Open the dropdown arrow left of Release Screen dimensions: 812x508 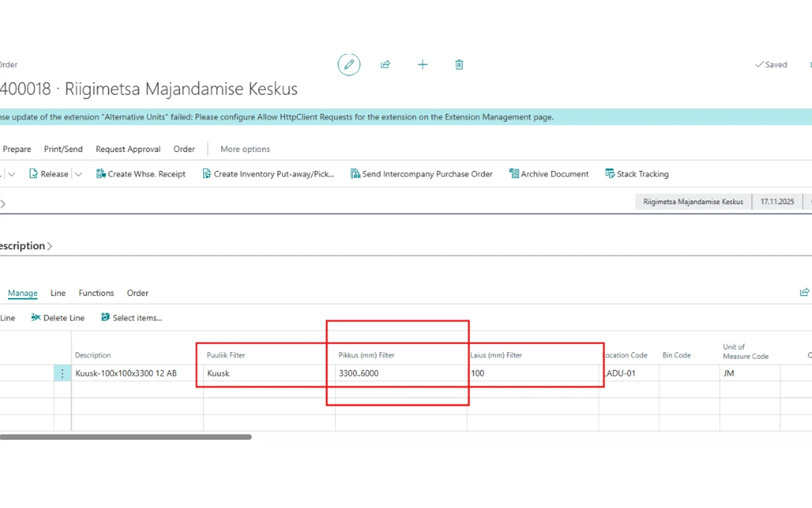click(x=12, y=174)
